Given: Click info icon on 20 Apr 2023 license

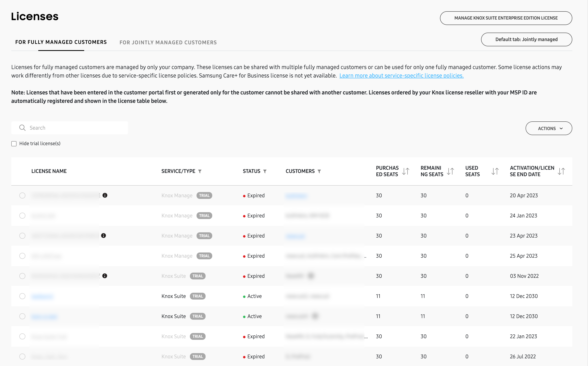Looking at the screenshot, I should [105, 195].
